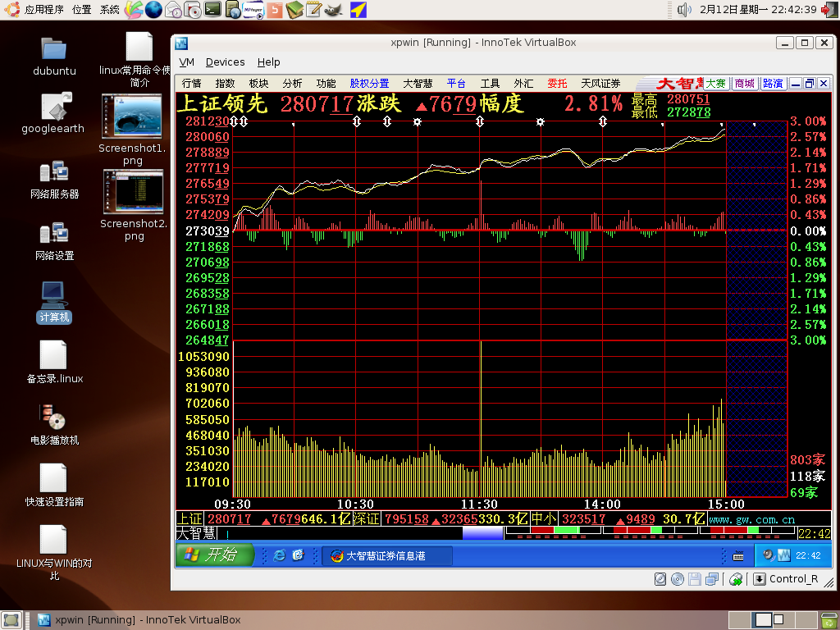Click the 大赛 button
Screen dimensions: 840x630
tap(715, 83)
